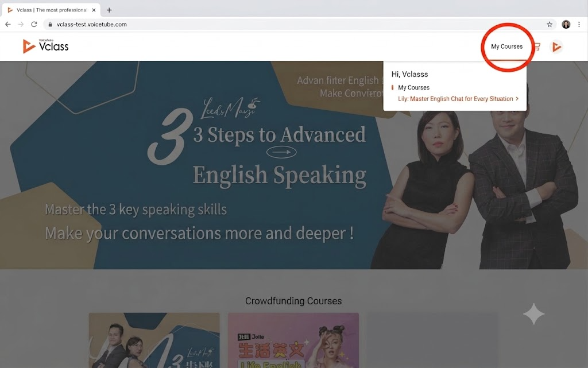Open a new browser tab
This screenshot has height=368, width=588.
109,10
